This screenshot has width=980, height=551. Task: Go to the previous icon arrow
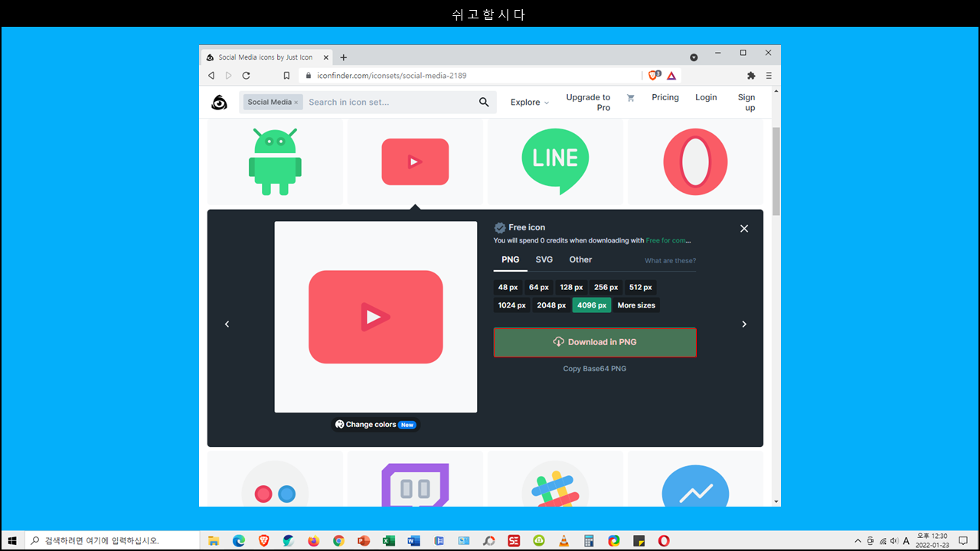pos(227,324)
